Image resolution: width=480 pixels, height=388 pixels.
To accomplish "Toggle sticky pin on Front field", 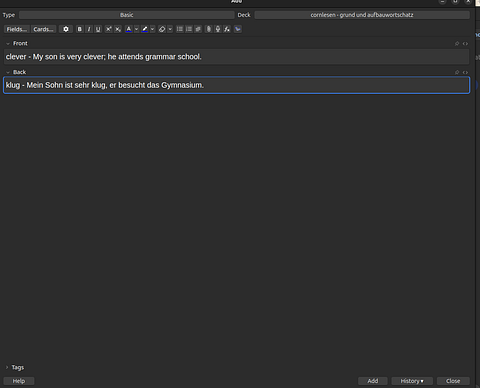I will coord(457,44).
